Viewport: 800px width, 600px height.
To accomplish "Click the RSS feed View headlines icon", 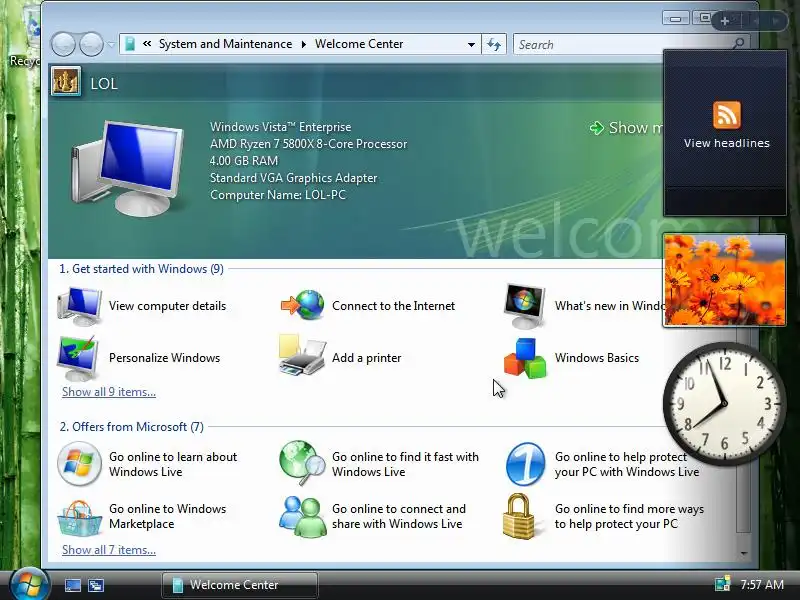I will click(x=727, y=115).
